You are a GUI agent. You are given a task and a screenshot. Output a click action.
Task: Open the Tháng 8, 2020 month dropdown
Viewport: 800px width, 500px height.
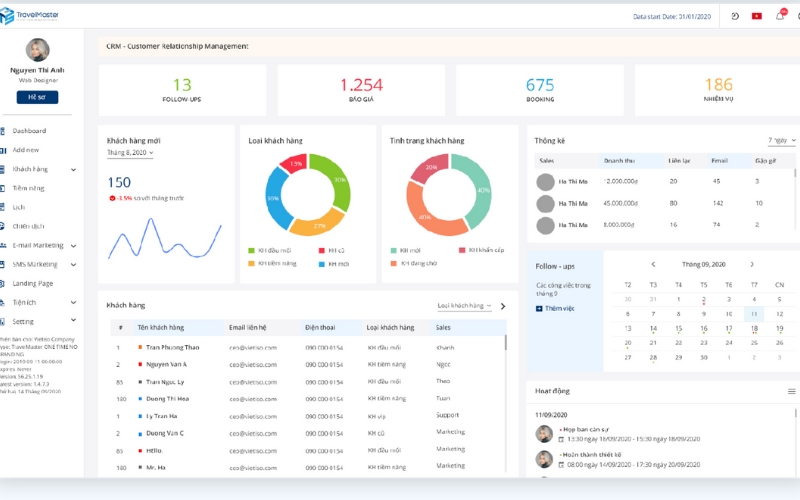click(x=130, y=153)
